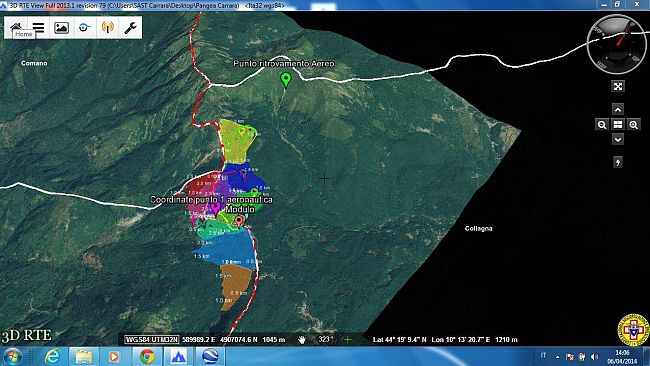Zoom out with the minus magnifier
The width and height of the screenshot is (650, 366).
[x=602, y=124]
